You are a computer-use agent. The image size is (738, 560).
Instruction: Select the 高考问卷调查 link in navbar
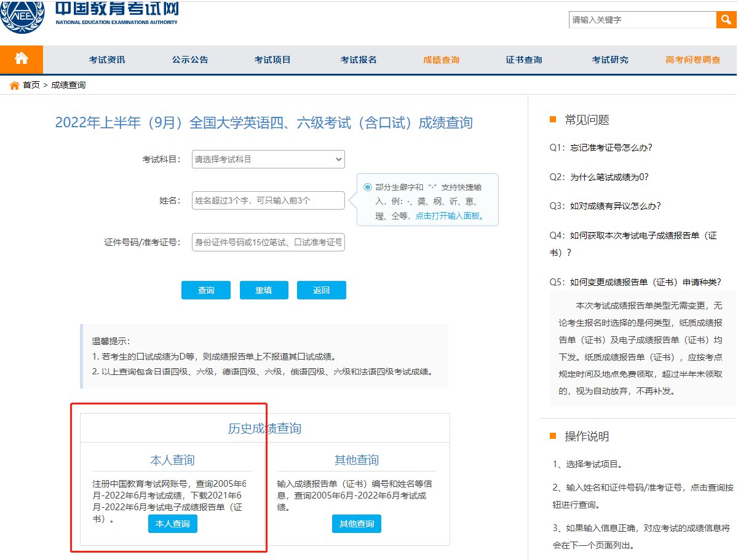(x=692, y=60)
